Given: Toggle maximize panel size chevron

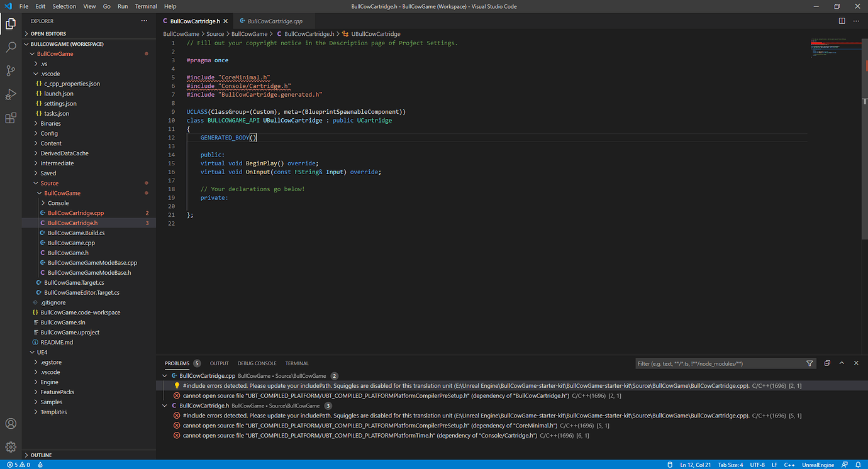Looking at the screenshot, I should click(842, 363).
